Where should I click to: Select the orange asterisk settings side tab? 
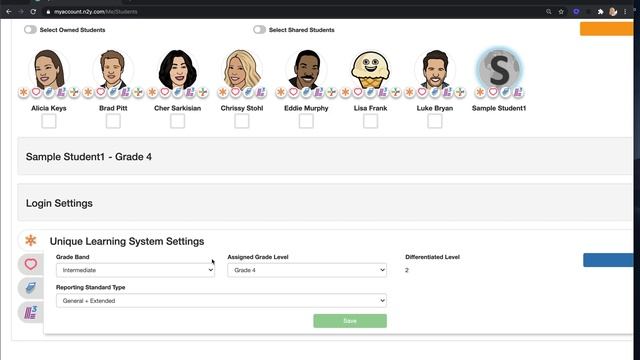[x=31, y=240]
